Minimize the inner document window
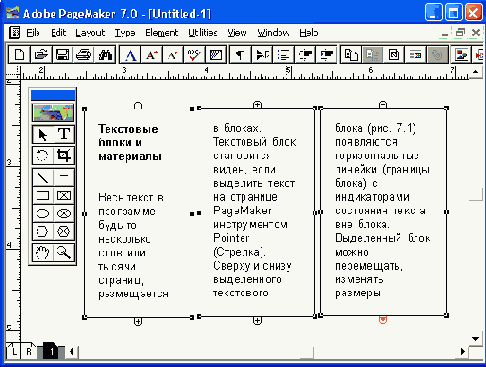The height and width of the screenshot is (367, 486). pos(445,33)
